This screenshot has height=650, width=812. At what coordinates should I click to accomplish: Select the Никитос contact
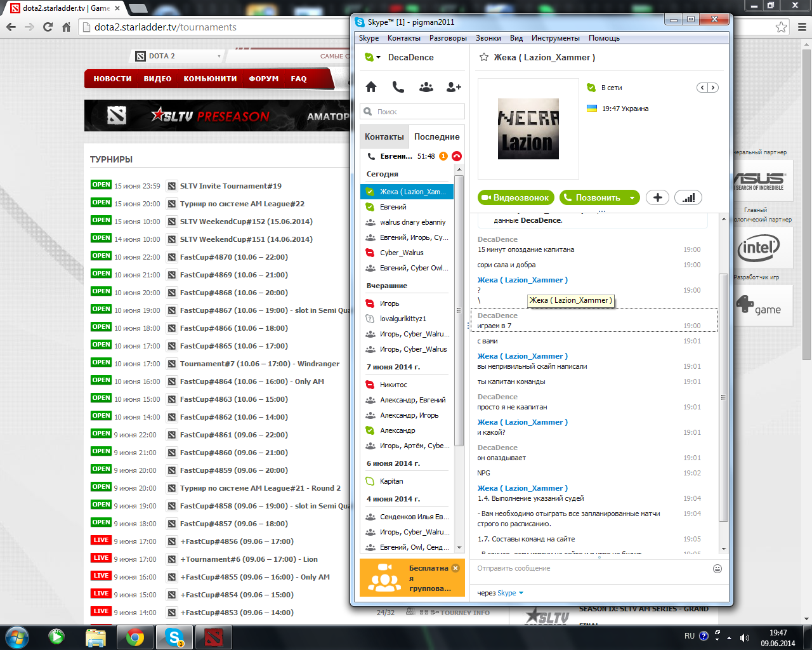tap(407, 385)
